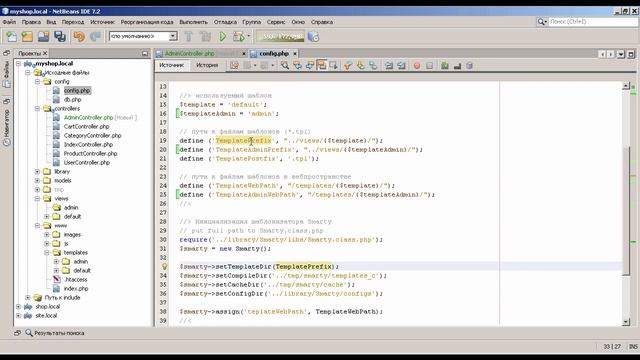Image resolution: width=640 pixels, height=360 pixels.
Task: Open the Реорганизация кода menu
Action: click(147, 22)
